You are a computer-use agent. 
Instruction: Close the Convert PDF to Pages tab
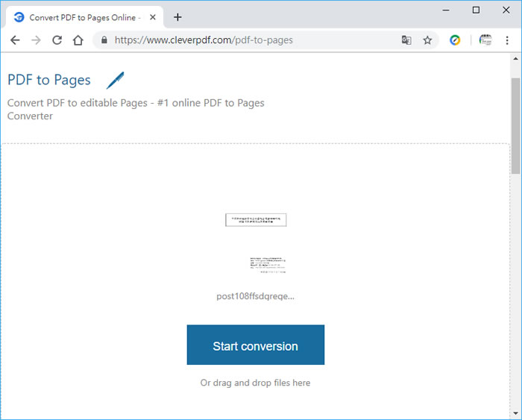153,17
